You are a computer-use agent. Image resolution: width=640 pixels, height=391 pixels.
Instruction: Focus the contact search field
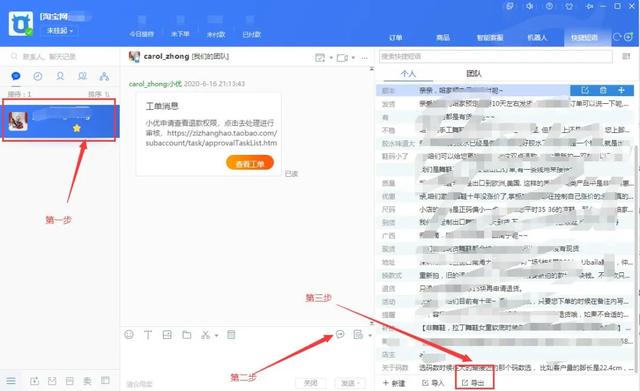(60, 56)
